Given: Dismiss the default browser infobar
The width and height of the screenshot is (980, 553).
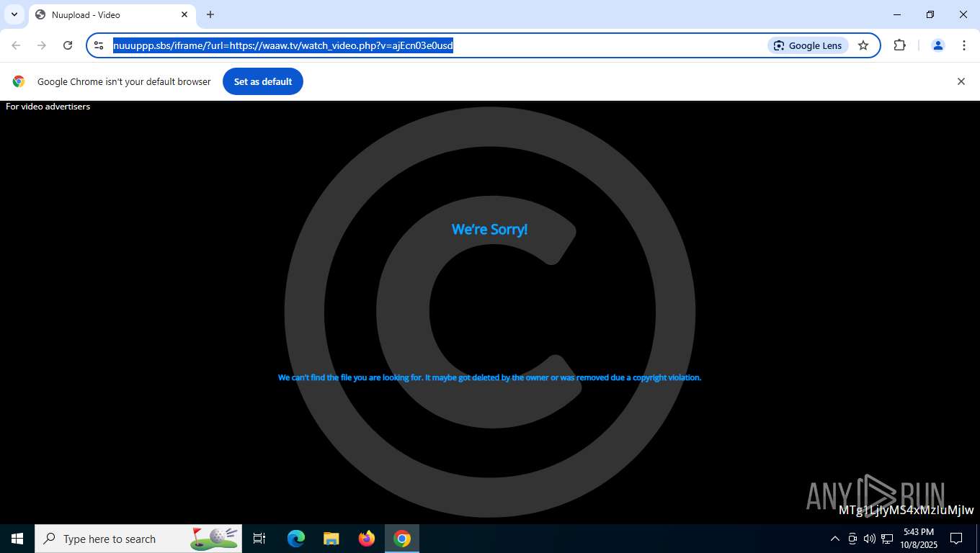Looking at the screenshot, I should [x=961, y=81].
